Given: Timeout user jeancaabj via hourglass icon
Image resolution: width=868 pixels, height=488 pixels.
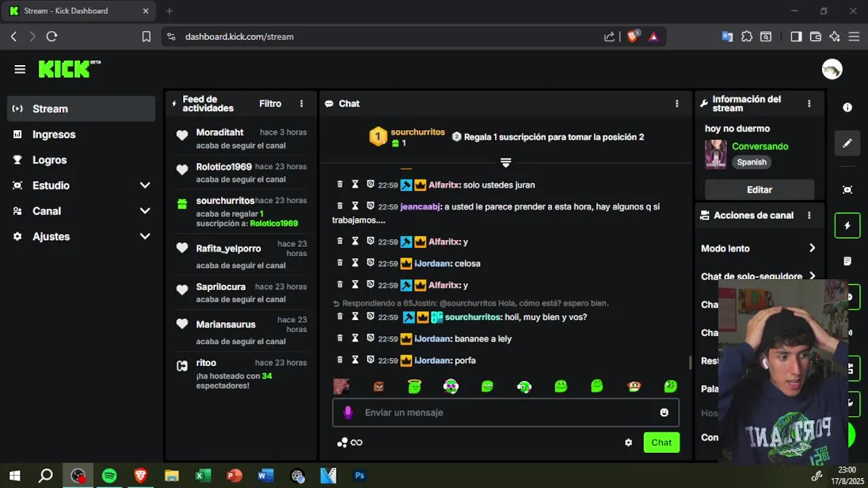Looking at the screenshot, I should (x=355, y=206).
